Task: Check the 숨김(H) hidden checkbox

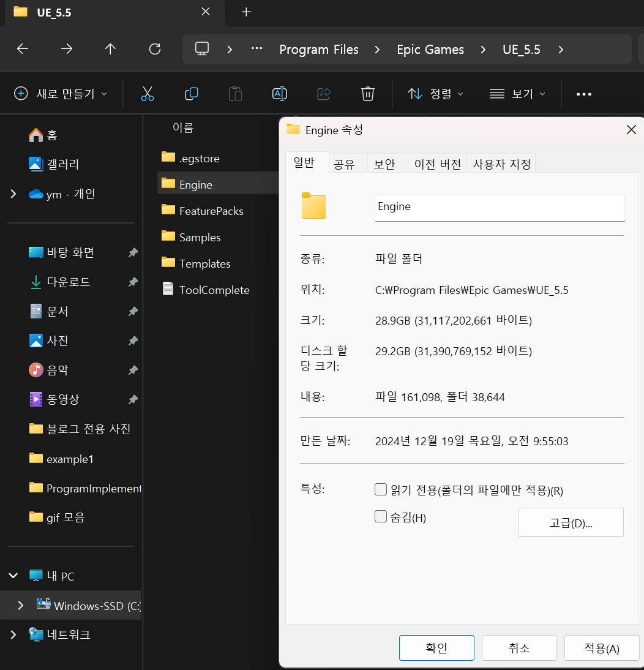Action: coord(381,517)
